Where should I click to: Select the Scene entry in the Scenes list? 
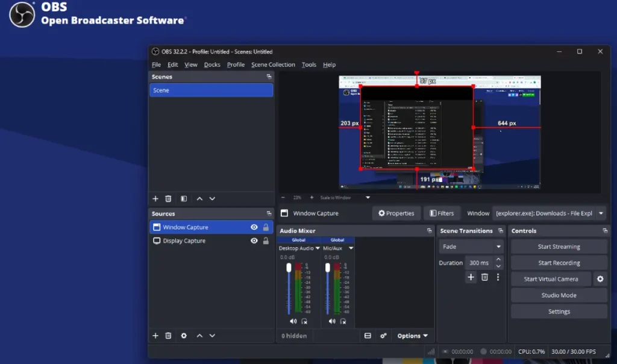pyautogui.click(x=211, y=90)
